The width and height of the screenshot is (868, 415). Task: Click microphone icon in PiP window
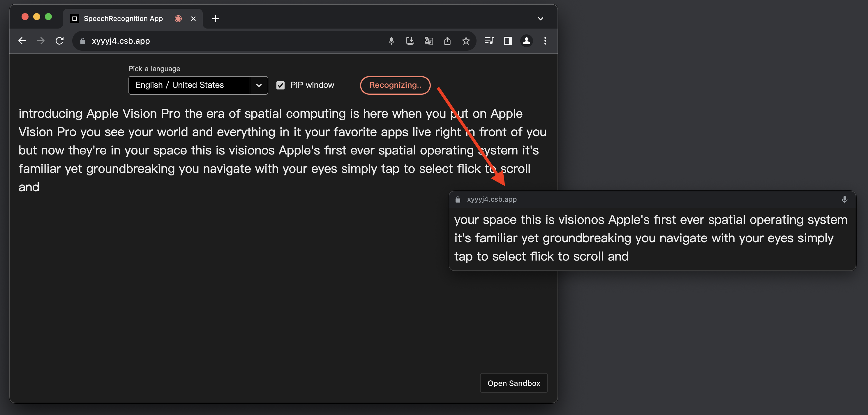click(844, 199)
